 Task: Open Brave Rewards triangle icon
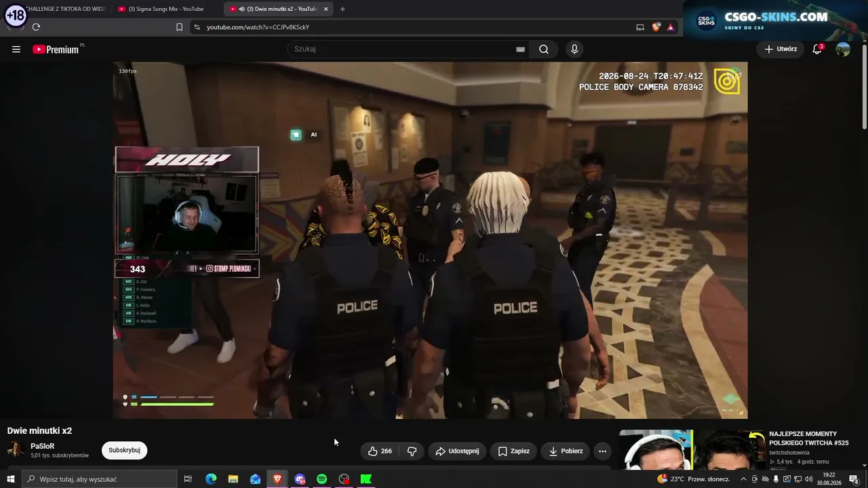(x=671, y=27)
